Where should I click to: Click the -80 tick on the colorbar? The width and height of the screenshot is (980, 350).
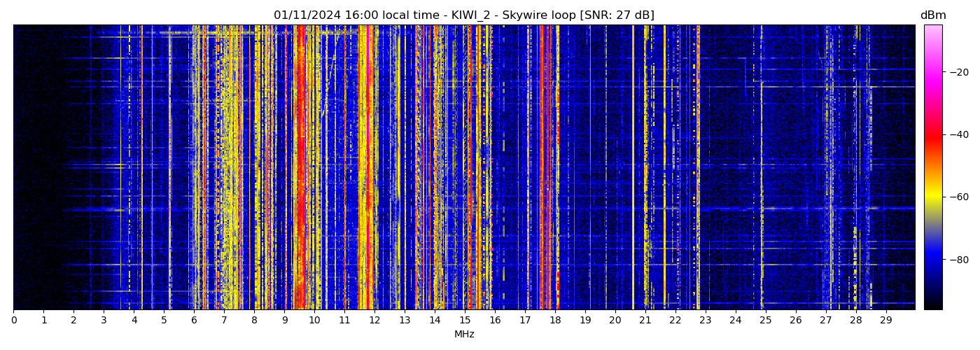click(x=959, y=260)
